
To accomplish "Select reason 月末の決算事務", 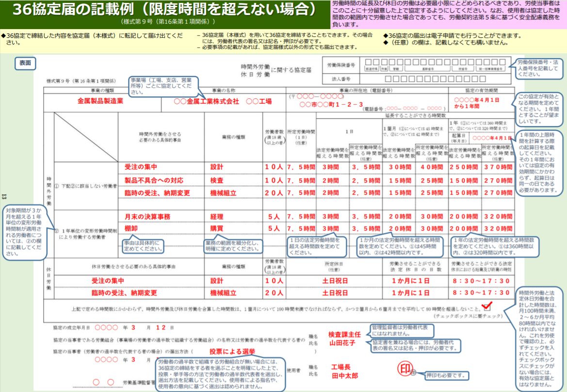I will pyautogui.click(x=147, y=217).
